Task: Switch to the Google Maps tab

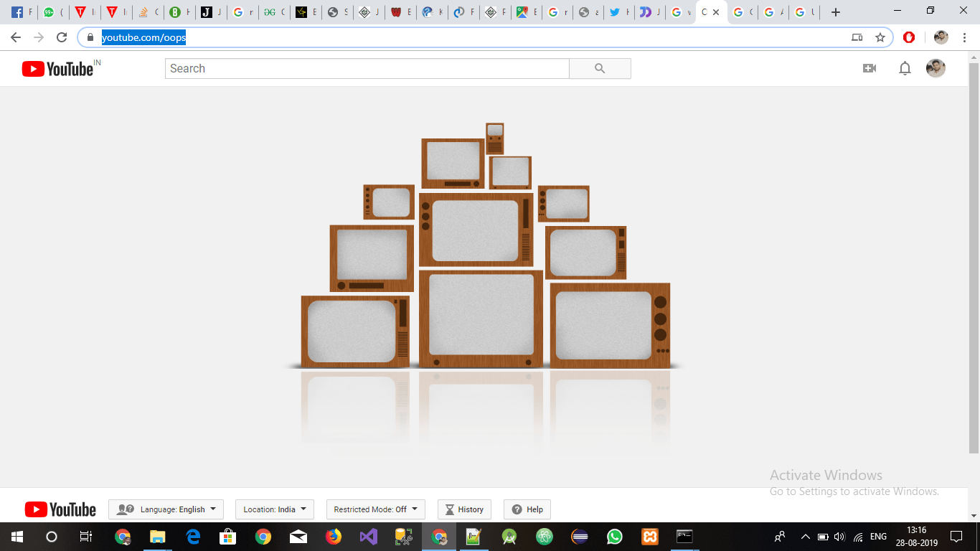Action: [x=526, y=12]
